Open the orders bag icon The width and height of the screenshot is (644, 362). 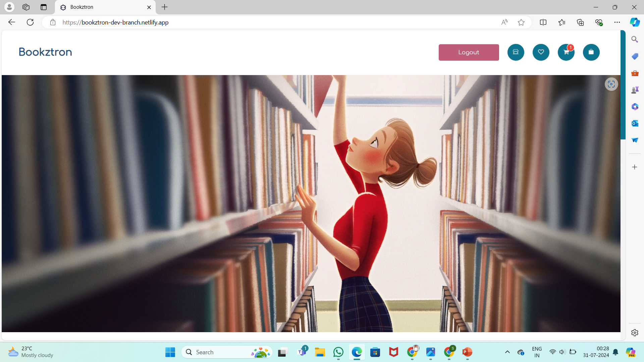(591, 52)
